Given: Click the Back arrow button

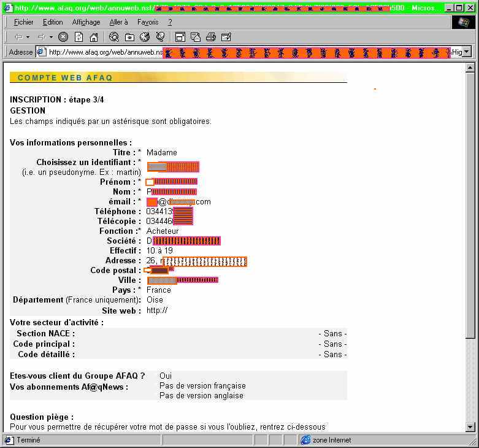Looking at the screenshot, I should (19, 37).
